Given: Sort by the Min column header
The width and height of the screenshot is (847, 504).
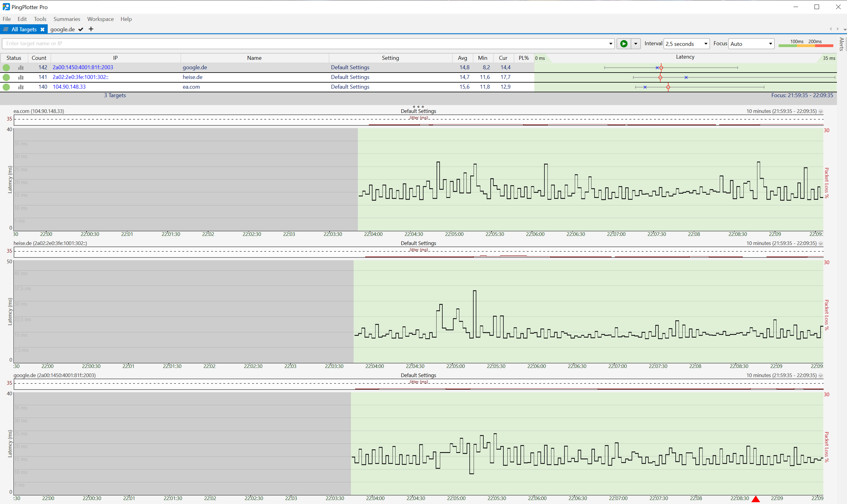Looking at the screenshot, I should [483, 58].
